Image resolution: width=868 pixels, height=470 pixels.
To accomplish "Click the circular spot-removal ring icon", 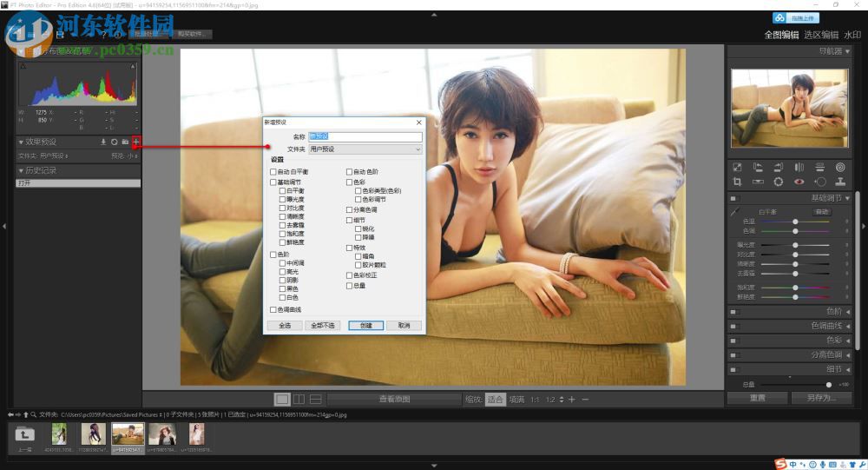I will pyautogui.click(x=779, y=182).
